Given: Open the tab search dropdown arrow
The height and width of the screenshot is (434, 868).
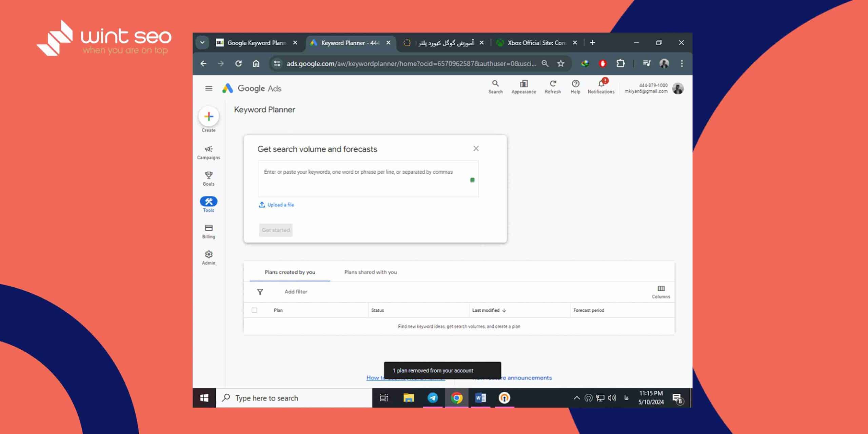Looking at the screenshot, I should tap(202, 43).
